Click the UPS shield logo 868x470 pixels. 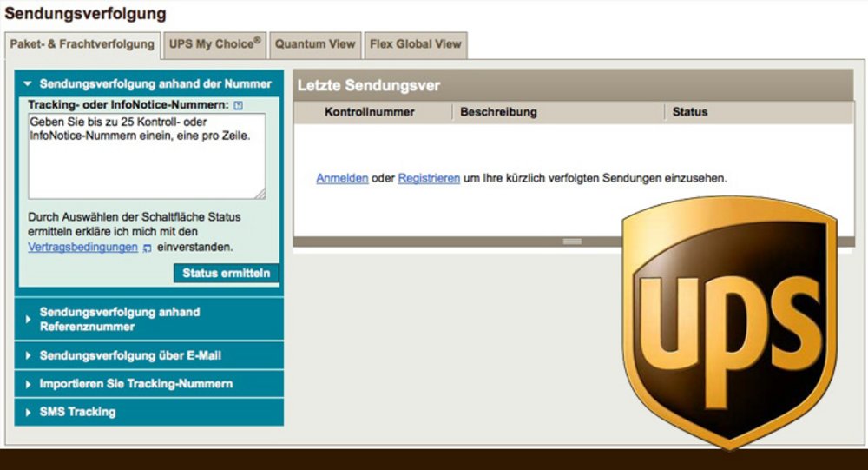pos(728,320)
